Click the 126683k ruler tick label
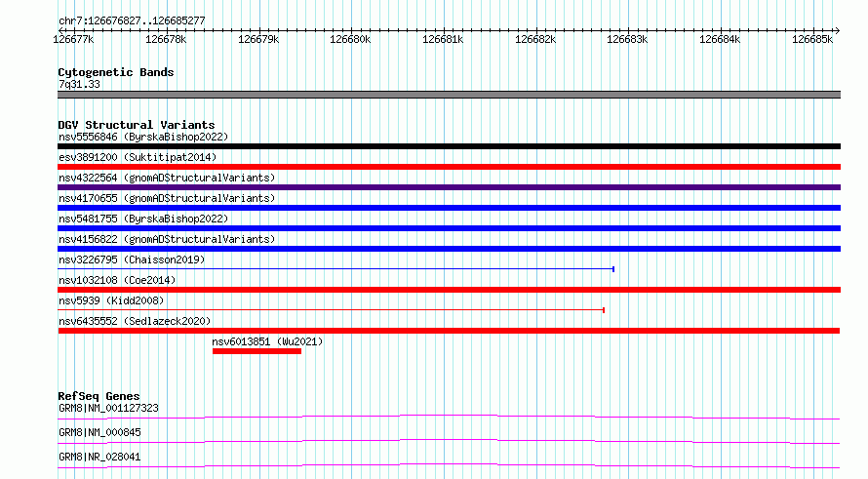 click(627, 39)
